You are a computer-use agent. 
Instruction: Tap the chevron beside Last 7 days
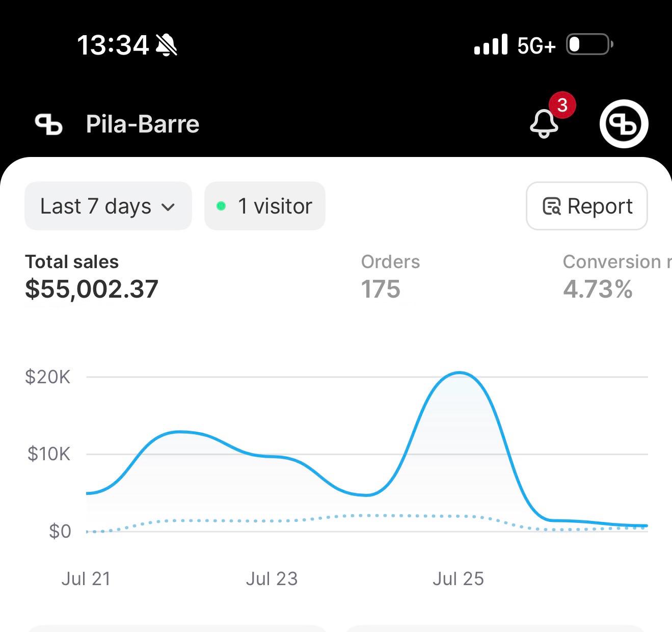168,207
